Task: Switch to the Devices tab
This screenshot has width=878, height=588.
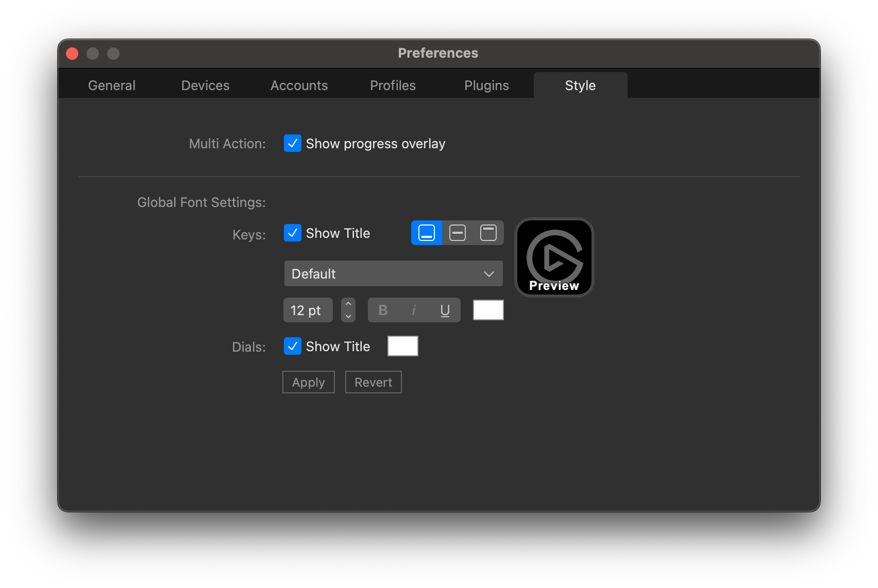Action: pyautogui.click(x=206, y=85)
